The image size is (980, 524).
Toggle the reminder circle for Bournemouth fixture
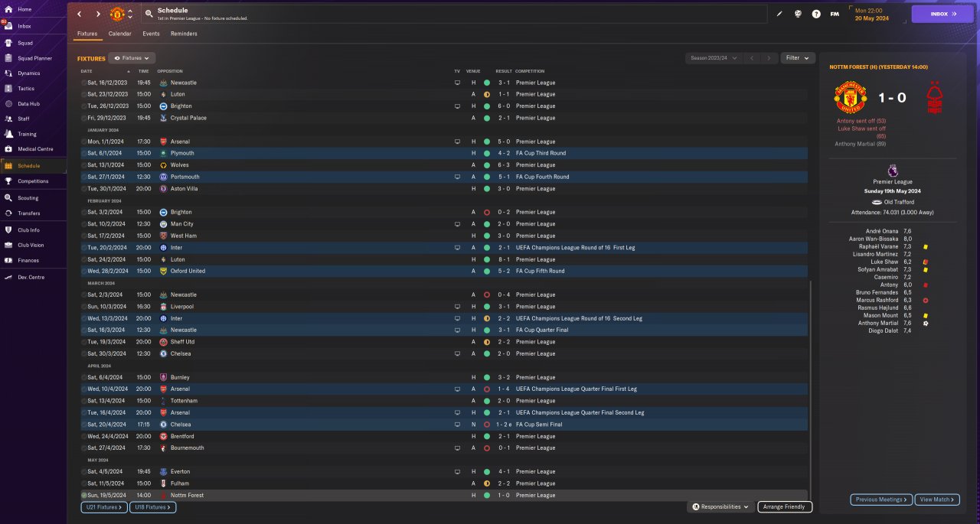tap(84, 448)
